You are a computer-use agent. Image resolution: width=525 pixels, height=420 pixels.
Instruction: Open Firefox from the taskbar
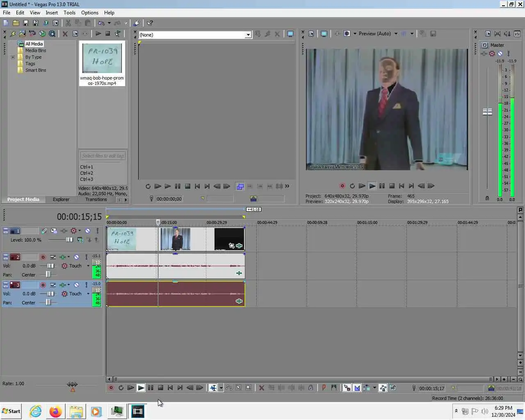click(55, 411)
